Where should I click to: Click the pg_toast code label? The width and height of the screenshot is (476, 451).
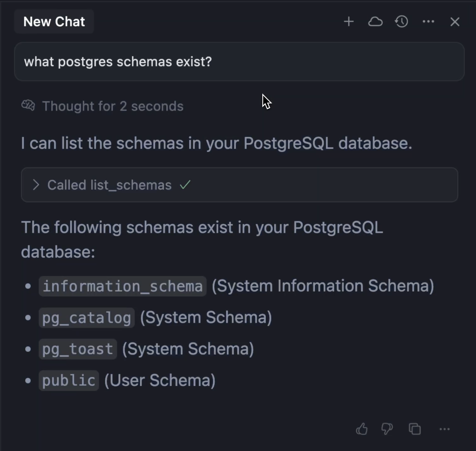click(78, 349)
